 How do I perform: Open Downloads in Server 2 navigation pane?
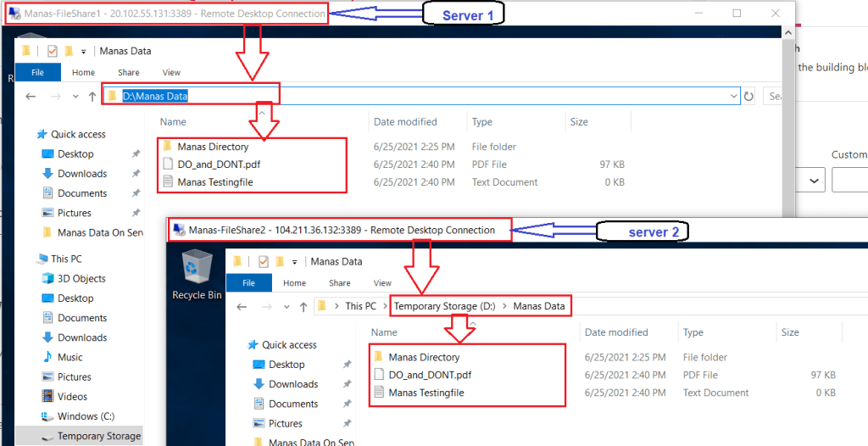pos(292,384)
